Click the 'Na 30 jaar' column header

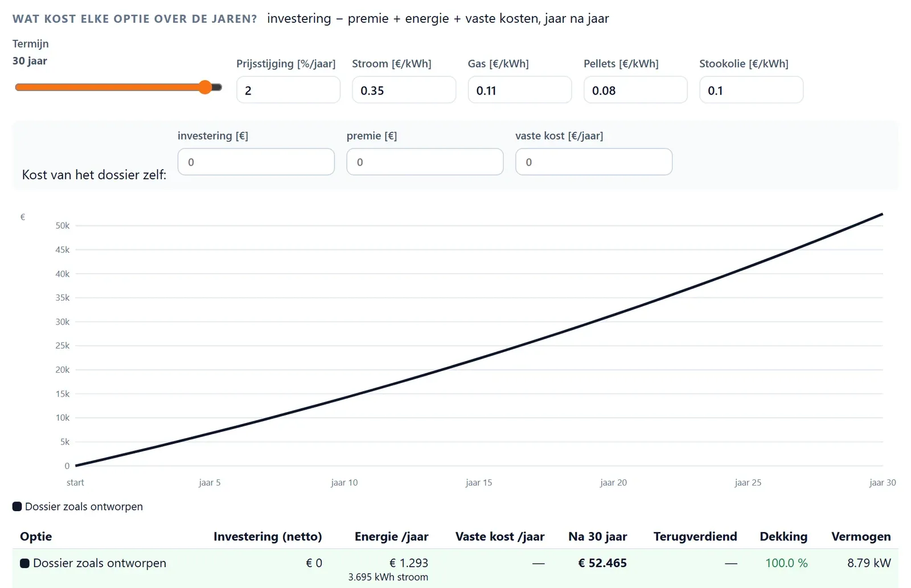point(597,536)
